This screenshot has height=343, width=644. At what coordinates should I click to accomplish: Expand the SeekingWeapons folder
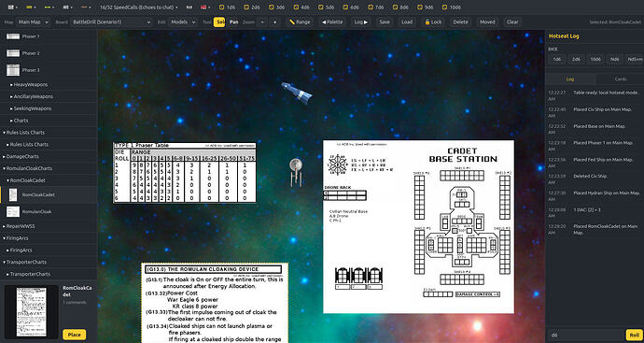[x=49, y=108]
